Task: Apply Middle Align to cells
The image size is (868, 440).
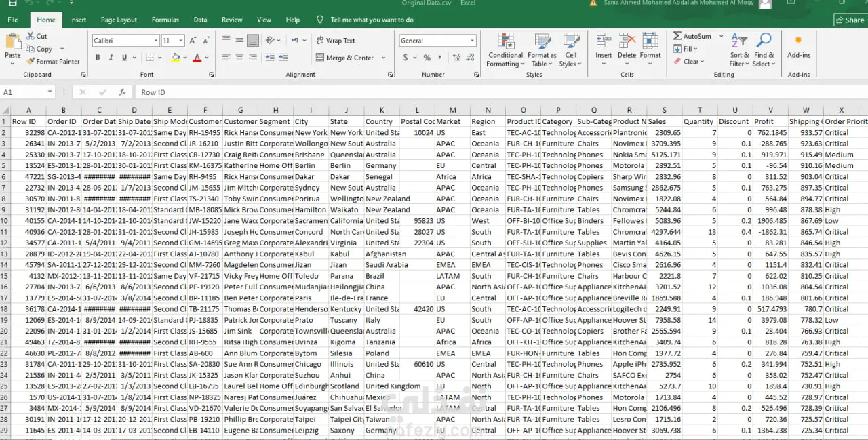Action: (x=239, y=40)
